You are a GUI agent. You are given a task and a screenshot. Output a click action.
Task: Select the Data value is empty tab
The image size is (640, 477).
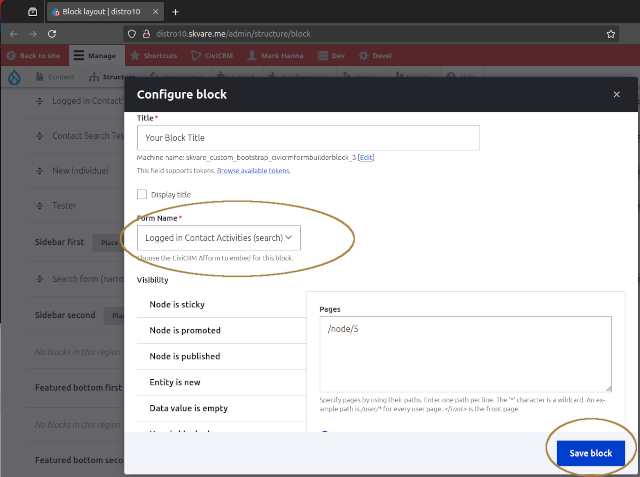coord(222,408)
